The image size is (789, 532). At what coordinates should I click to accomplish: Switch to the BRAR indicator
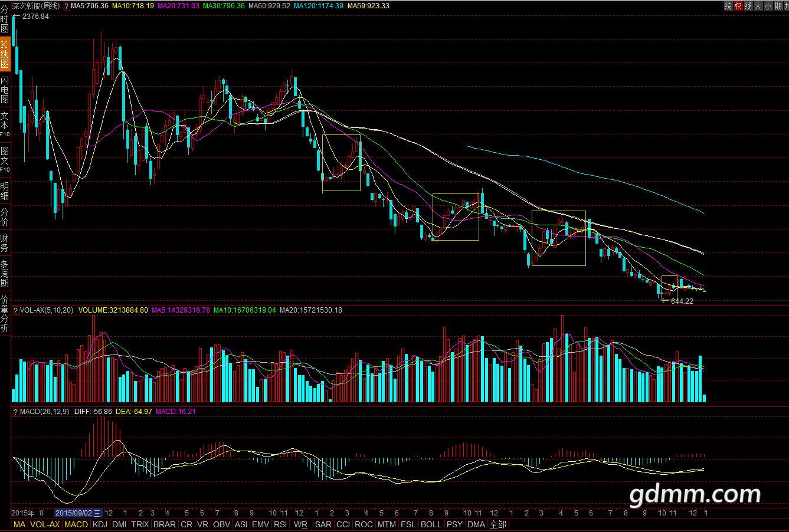[x=165, y=524]
